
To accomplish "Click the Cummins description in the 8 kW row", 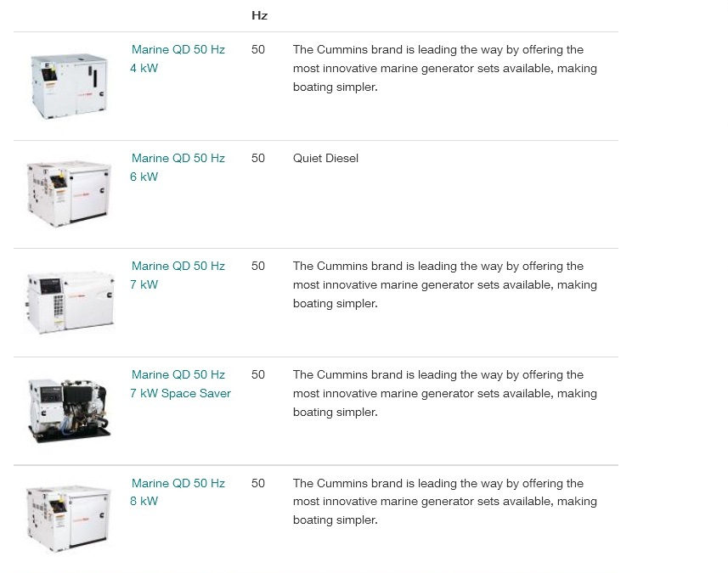I will (x=445, y=502).
